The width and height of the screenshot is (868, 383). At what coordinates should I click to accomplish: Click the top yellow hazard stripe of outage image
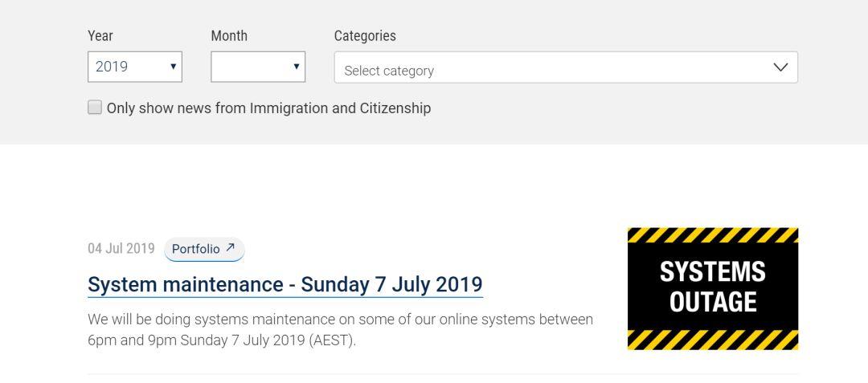click(x=712, y=235)
